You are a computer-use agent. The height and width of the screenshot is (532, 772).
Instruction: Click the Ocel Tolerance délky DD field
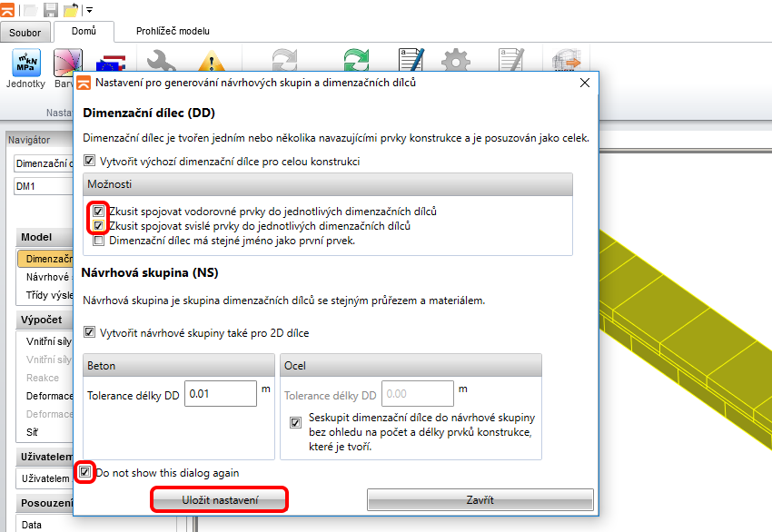pyautogui.click(x=418, y=394)
